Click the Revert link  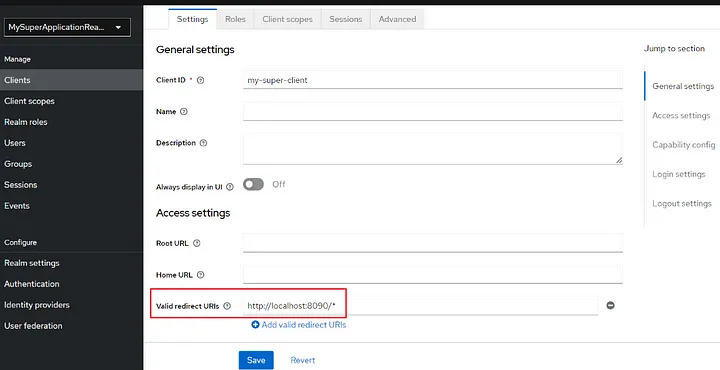tap(303, 360)
